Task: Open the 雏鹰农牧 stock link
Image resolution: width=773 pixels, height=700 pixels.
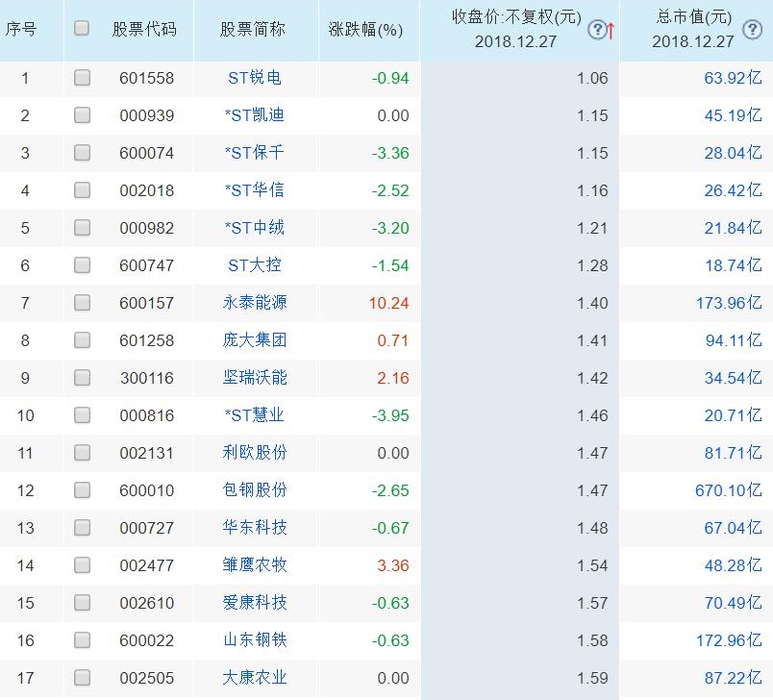Action: 255,565
